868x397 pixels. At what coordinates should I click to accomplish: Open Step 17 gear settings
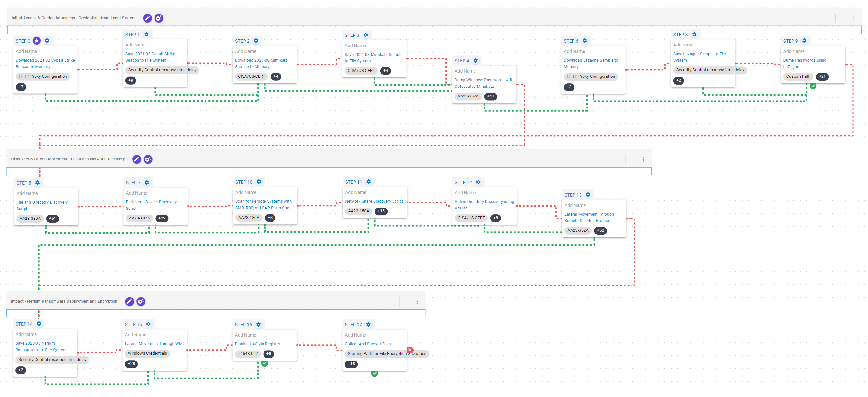pos(368,324)
